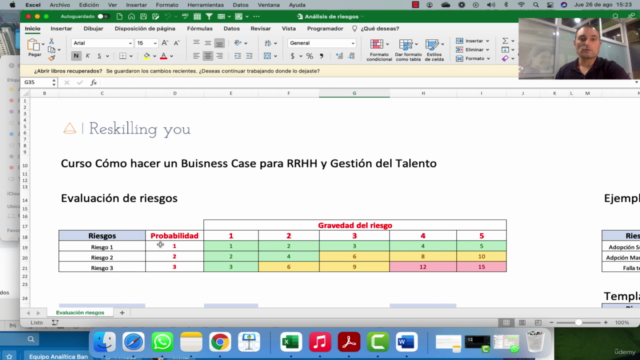This screenshot has height=360, width=640.
Task: Click the Insertar cells button
Action: click(x=473, y=41)
